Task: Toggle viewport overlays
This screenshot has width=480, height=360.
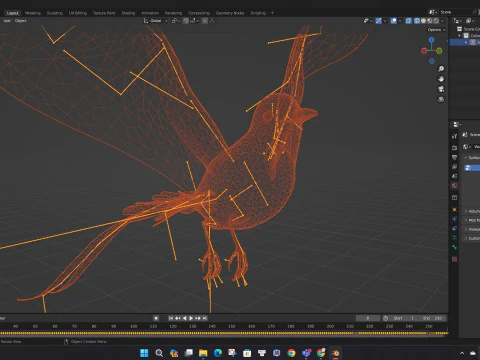Action: pos(393,21)
